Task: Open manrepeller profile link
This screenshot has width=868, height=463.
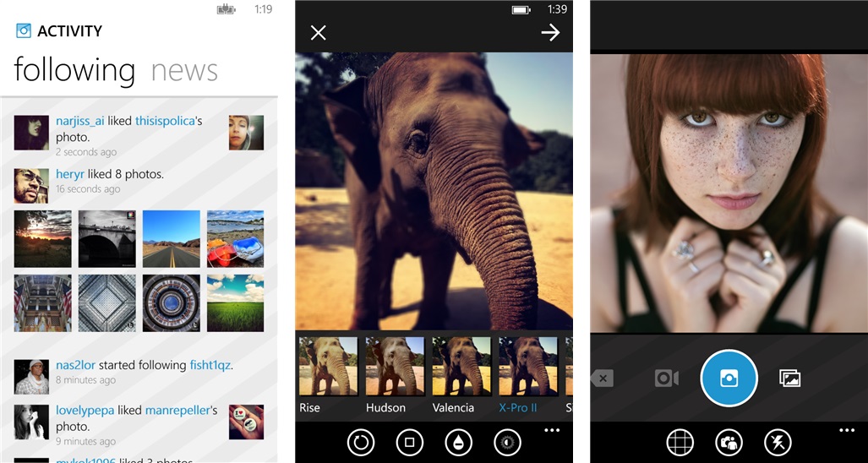Action: coord(177,411)
